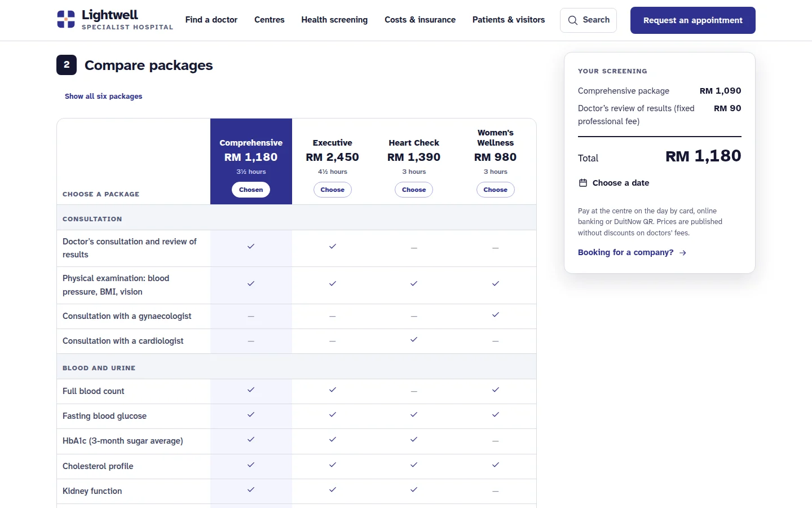The height and width of the screenshot is (508, 812).
Task: Click Consultation with a gynaecologist row label
Action: tap(127, 316)
